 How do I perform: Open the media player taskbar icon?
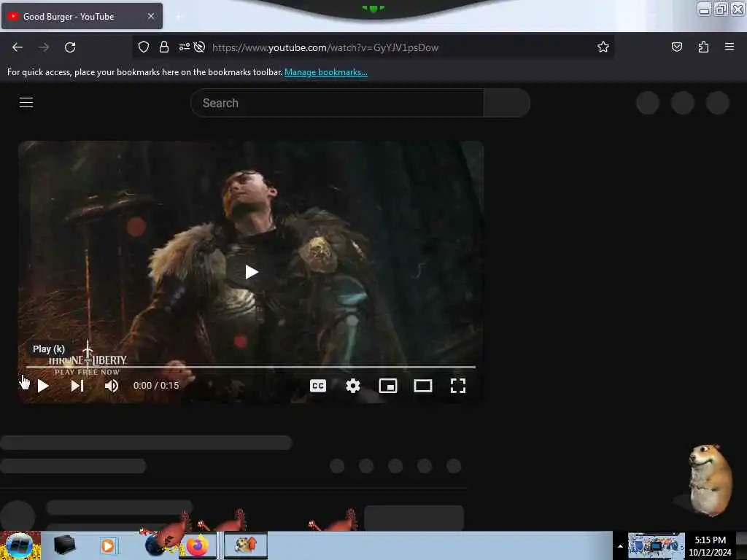click(x=108, y=545)
